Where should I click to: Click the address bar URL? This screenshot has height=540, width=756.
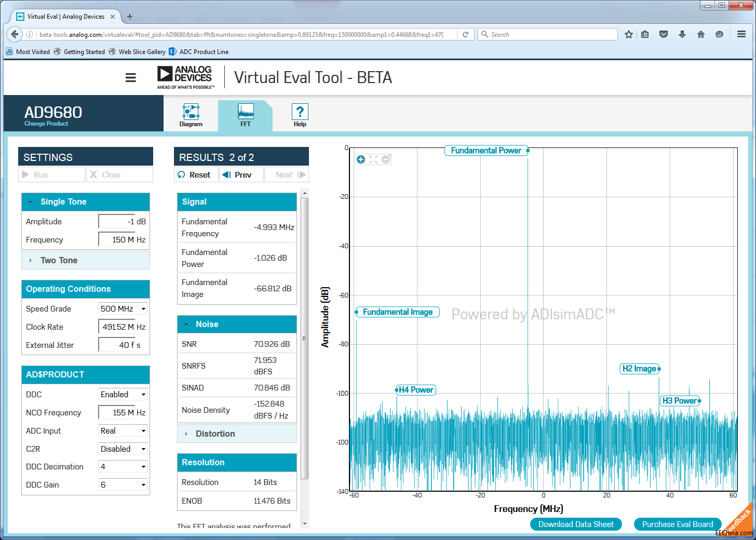tap(241, 35)
